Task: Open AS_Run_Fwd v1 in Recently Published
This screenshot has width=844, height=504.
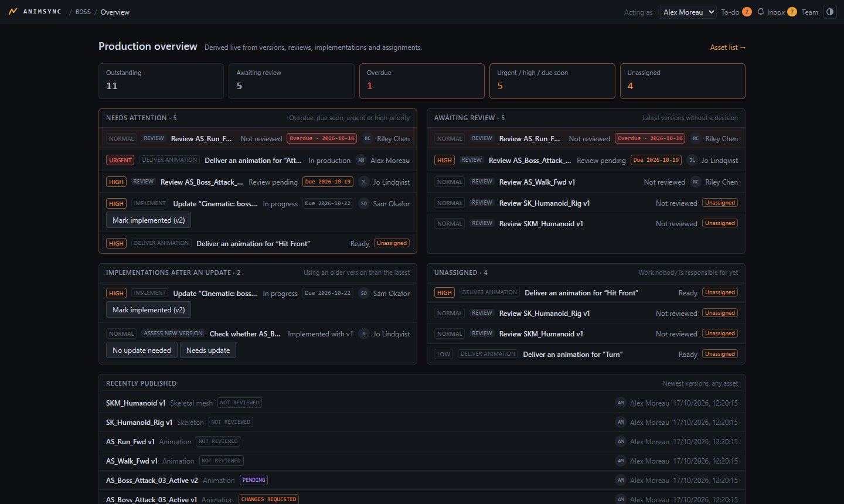Action: click(130, 442)
